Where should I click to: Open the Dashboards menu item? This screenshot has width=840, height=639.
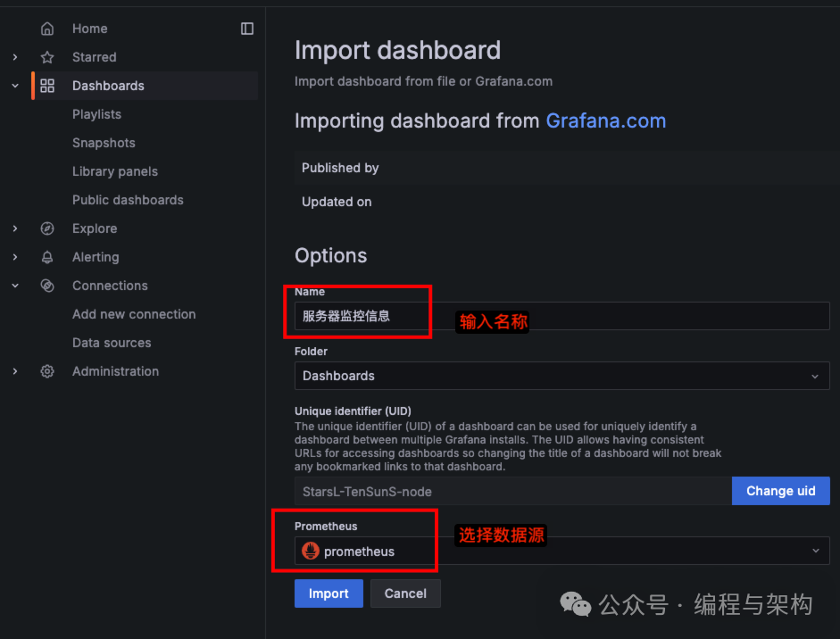[108, 86]
